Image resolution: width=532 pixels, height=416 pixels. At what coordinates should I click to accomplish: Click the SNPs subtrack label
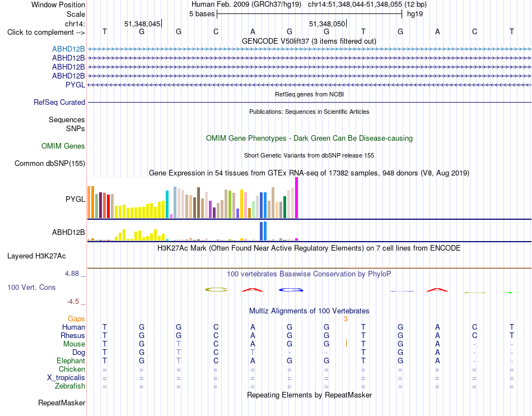[76, 129]
